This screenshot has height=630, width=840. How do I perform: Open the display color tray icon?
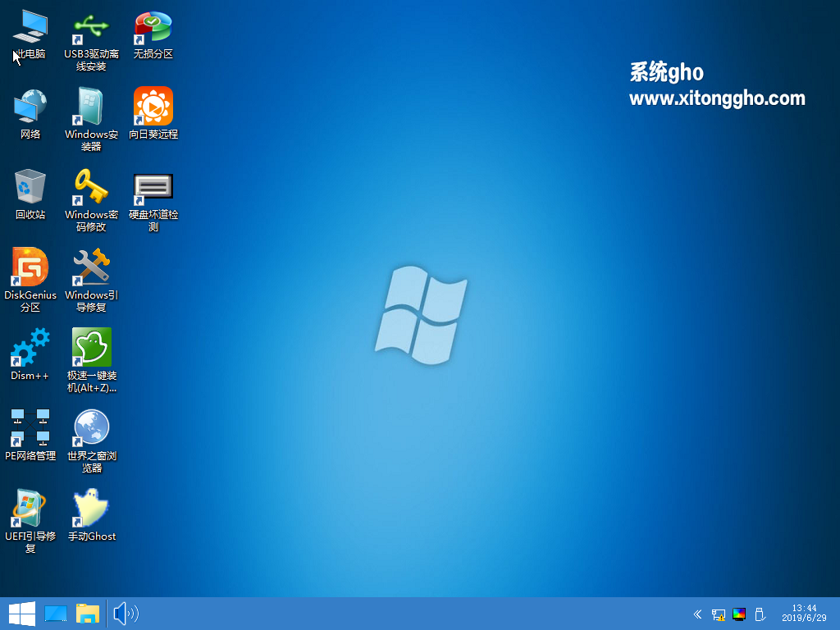coord(739,614)
